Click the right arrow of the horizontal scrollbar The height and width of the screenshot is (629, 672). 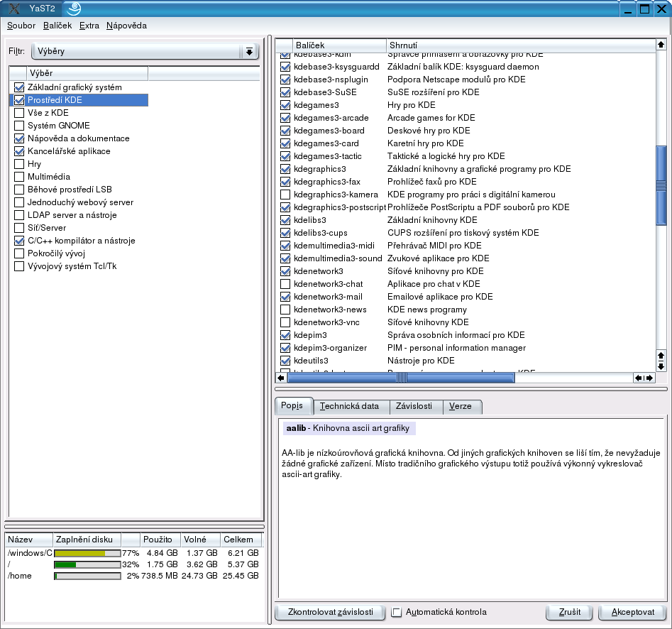click(650, 378)
